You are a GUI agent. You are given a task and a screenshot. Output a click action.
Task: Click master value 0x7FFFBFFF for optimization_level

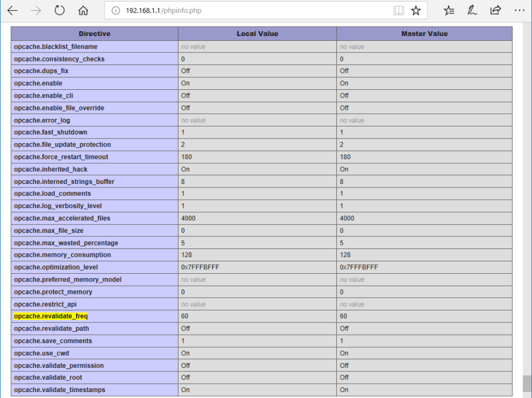359,267
